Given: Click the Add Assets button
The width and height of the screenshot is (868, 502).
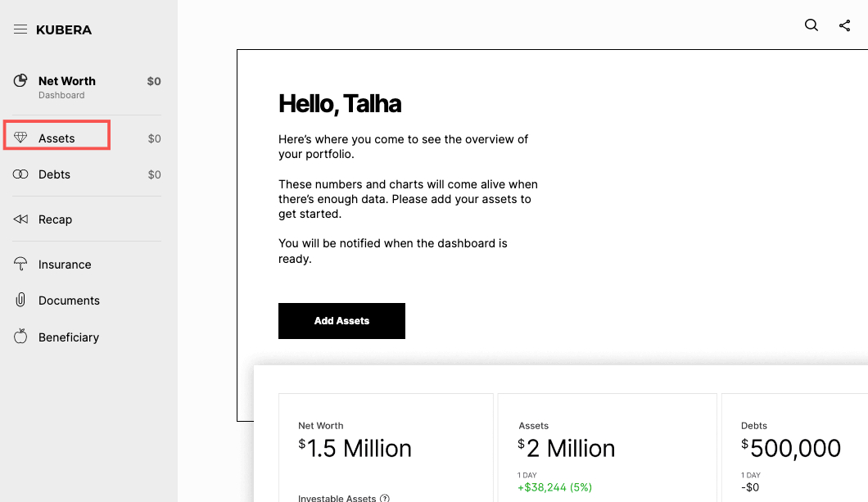Looking at the screenshot, I should 341,320.
